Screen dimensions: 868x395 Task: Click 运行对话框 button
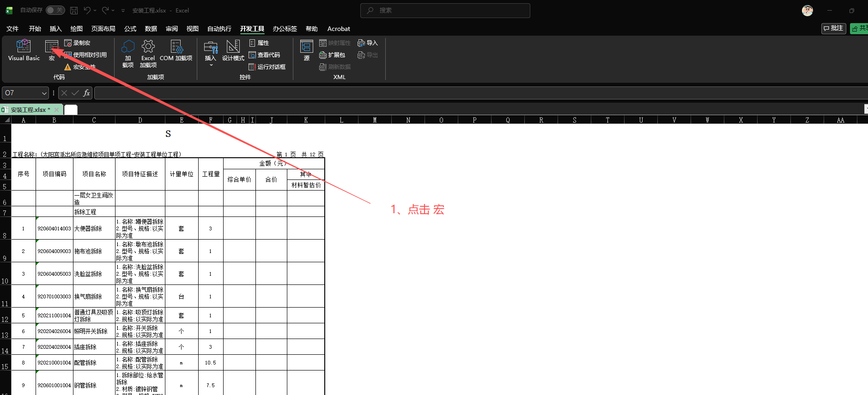click(267, 67)
